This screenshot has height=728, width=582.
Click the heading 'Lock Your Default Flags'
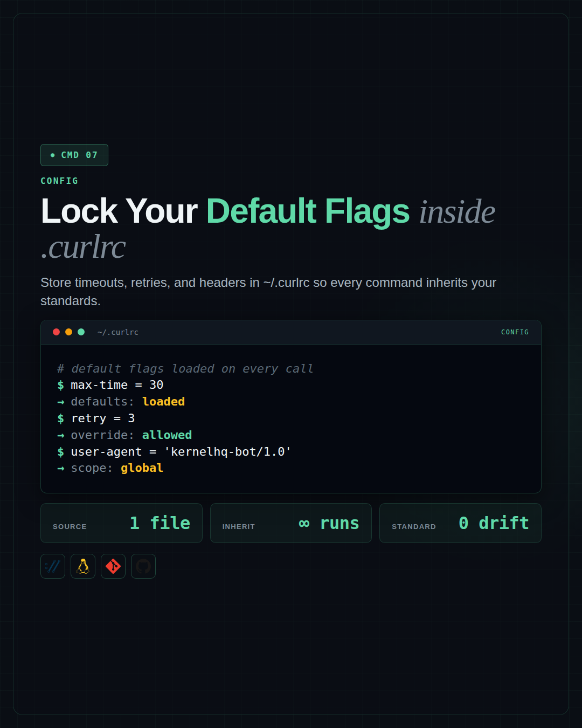[x=225, y=211]
